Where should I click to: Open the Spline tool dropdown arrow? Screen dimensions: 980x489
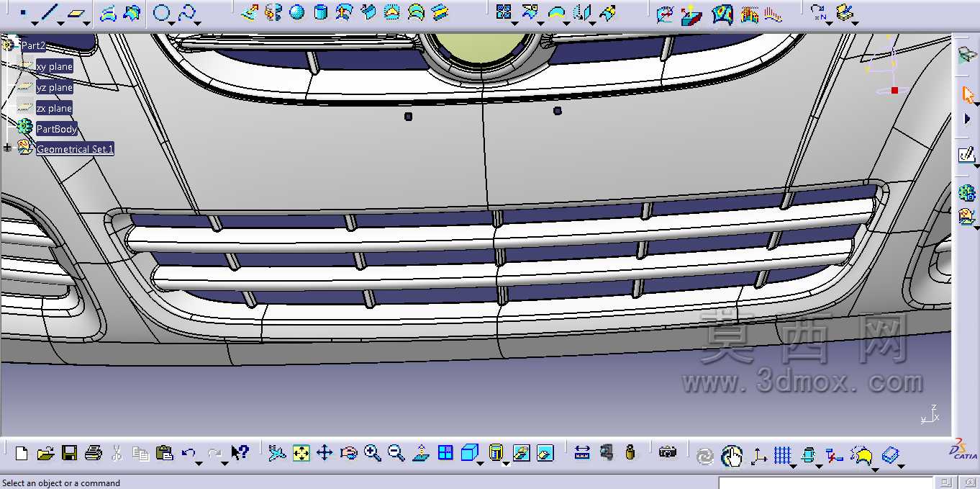(x=198, y=24)
